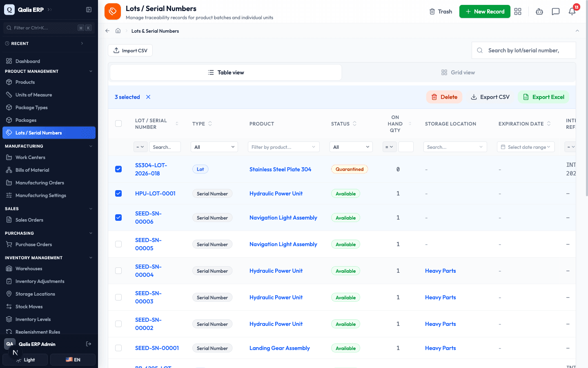Image resolution: width=588 pixels, height=368 pixels.
Task: Uncheck the SEED-SN-00006 row checkbox
Action: pyautogui.click(x=118, y=218)
